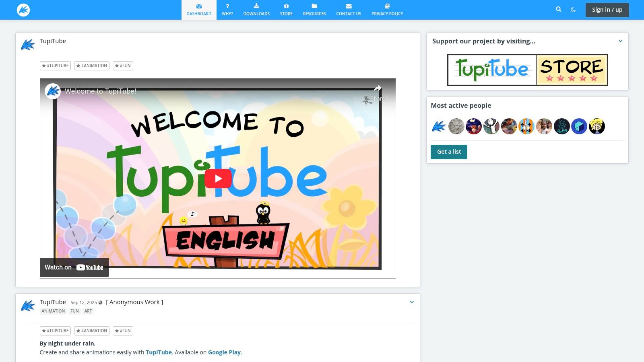Screen dimensions: 644x362
Task: Click the video Share arrow icon
Action: (x=377, y=89)
